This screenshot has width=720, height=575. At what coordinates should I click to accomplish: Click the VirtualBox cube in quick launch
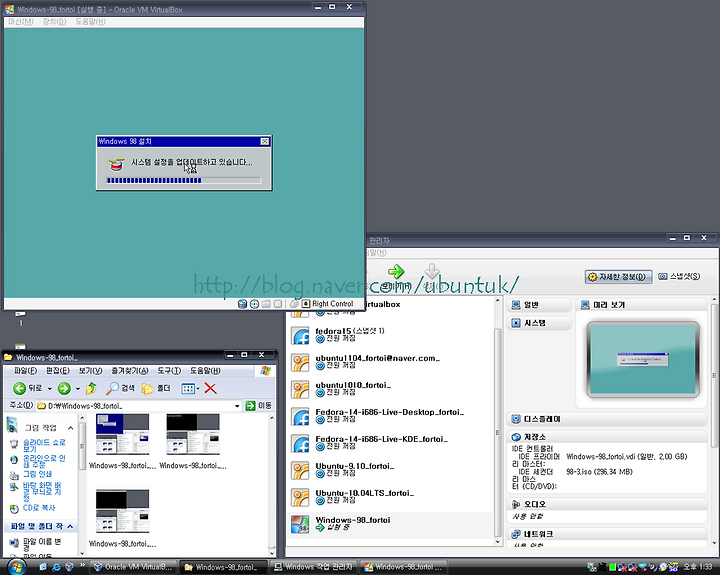pyautogui.click(x=69, y=567)
